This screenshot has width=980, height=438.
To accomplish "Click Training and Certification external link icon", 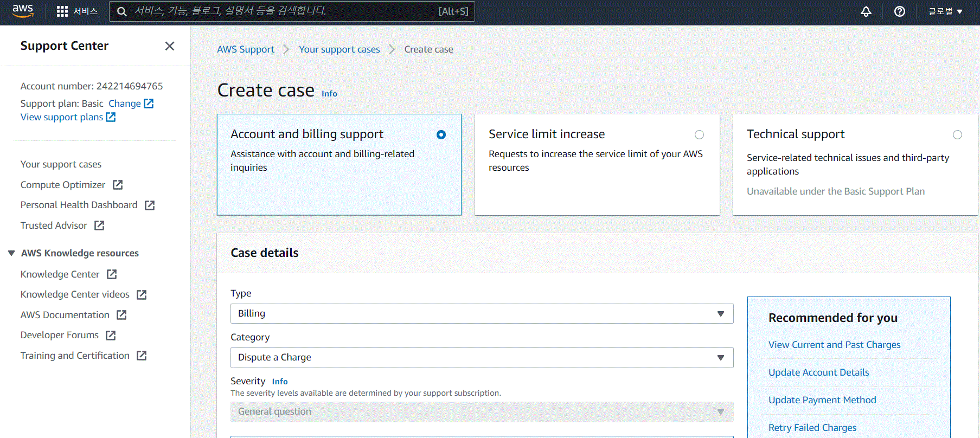I will 142,356.
